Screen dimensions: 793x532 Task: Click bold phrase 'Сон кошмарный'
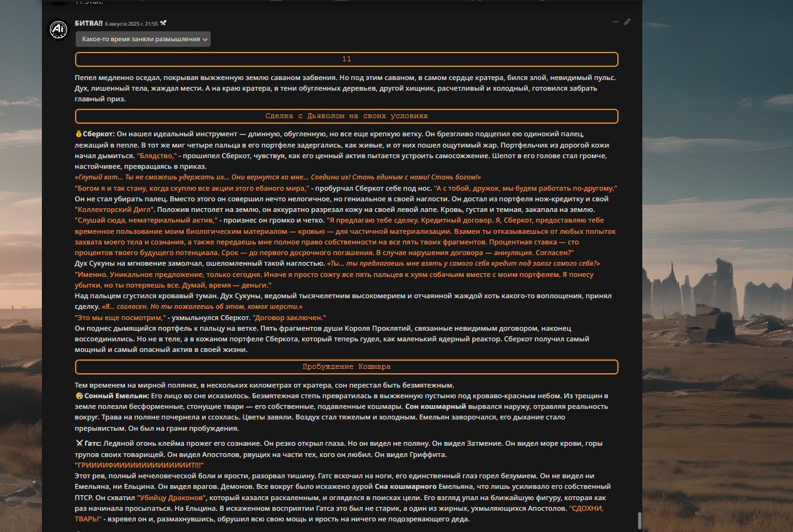pos(435,407)
